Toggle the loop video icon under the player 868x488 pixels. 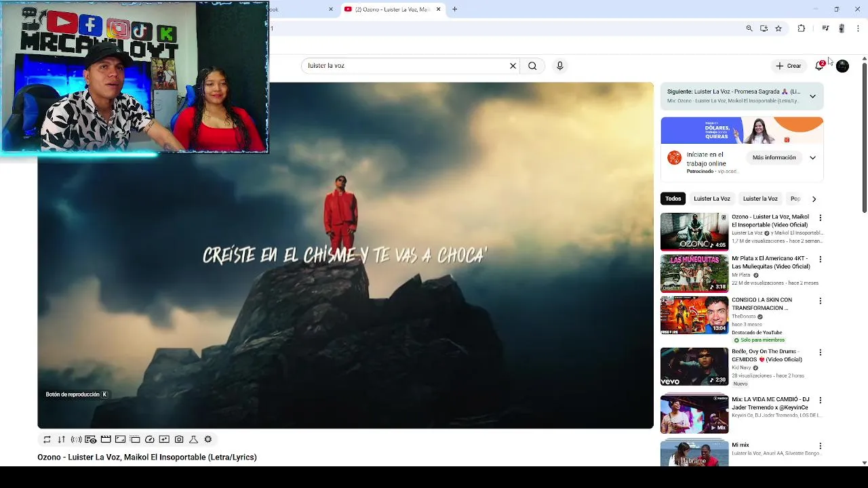tap(47, 439)
